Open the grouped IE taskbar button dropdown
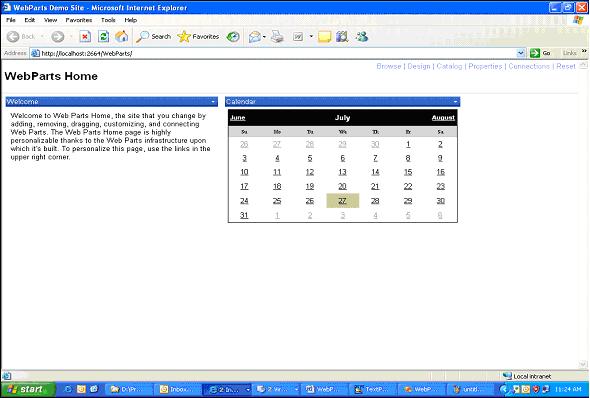590x398 pixels. (248, 389)
